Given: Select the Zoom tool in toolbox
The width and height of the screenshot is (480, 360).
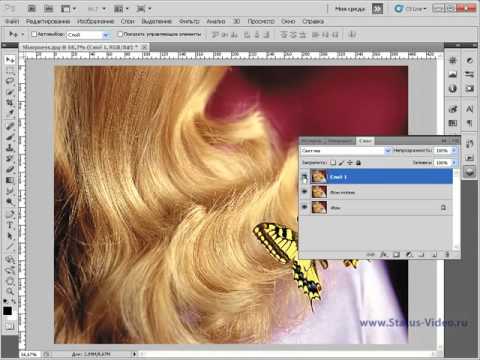Looking at the screenshot, I should pyautogui.click(x=10, y=292).
